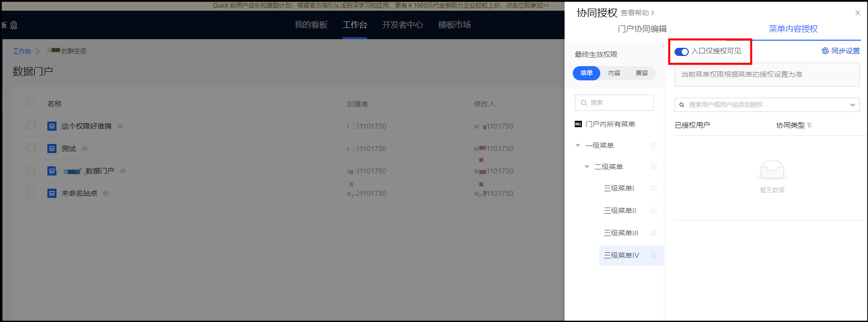Switch to the 门户协同编辑 tab
868x322 pixels.
click(641, 29)
